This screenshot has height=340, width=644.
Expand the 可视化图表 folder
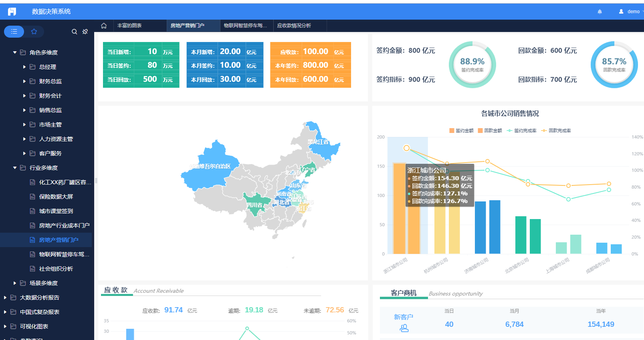(5, 326)
